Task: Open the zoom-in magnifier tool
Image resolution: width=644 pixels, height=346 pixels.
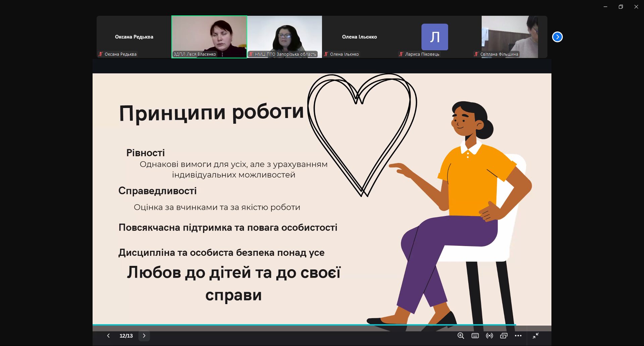Action: (461, 336)
